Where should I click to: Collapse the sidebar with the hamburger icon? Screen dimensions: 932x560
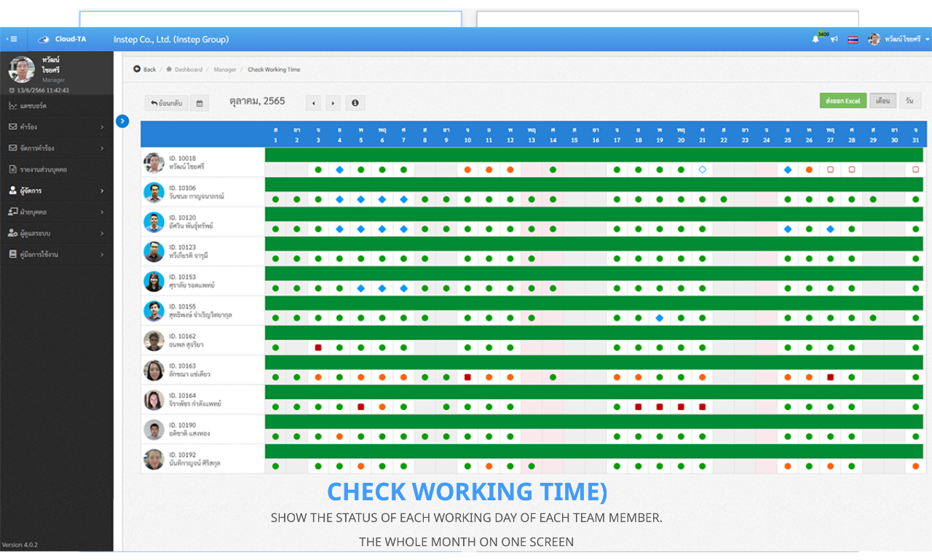pyautogui.click(x=12, y=39)
